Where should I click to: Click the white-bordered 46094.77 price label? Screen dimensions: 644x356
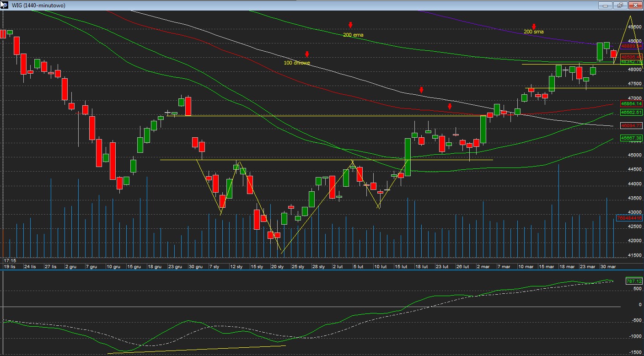tap(631, 125)
